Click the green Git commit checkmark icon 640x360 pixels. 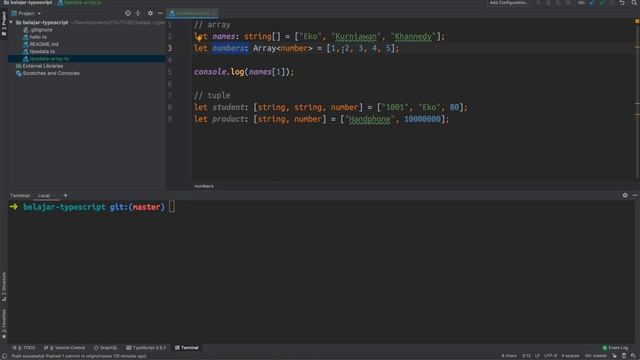pos(602,3)
